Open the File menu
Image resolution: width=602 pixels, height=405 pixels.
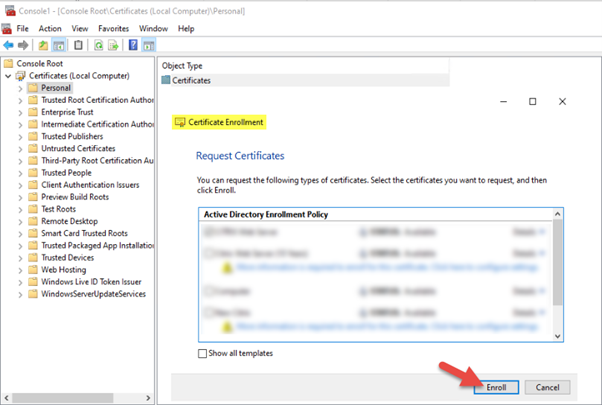pyautogui.click(x=22, y=28)
